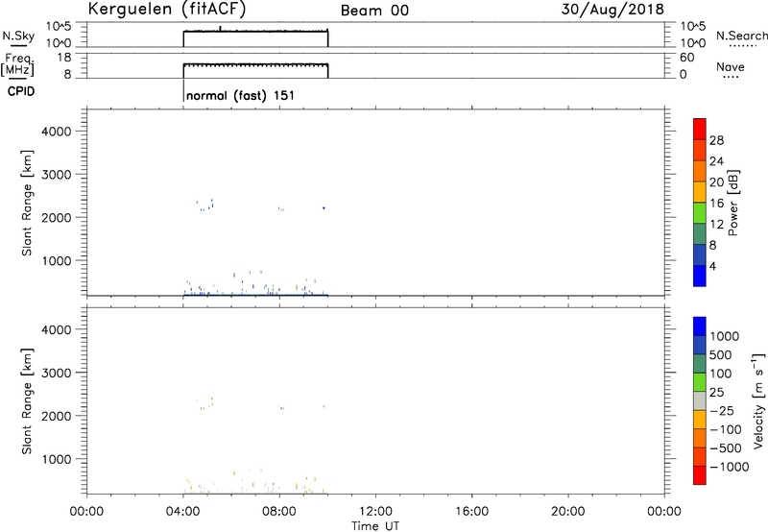Click the 'CPID' label
Image resolution: width=768 pixels, height=532 pixels.
[21, 91]
